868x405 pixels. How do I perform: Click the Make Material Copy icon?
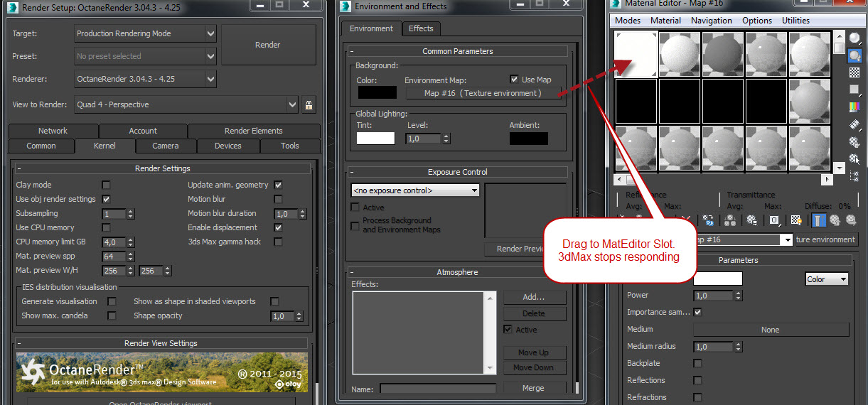point(708,220)
